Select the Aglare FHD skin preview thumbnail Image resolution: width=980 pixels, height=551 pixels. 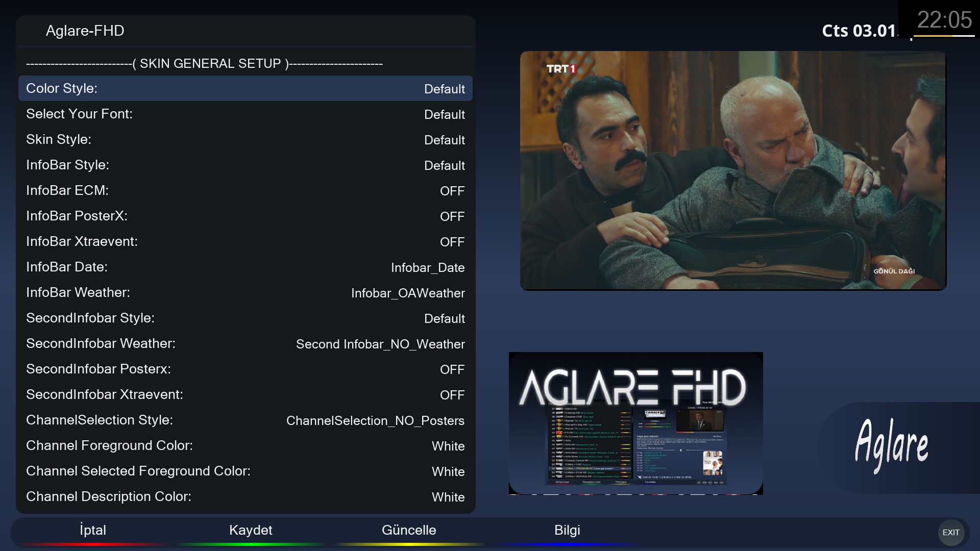[x=636, y=423]
